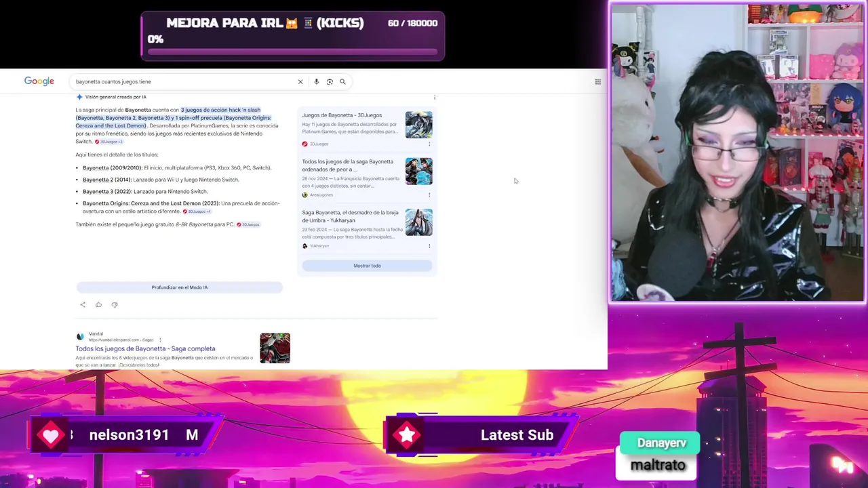Give thumbs down to AI overview
868x488 pixels.
[115, 305]
